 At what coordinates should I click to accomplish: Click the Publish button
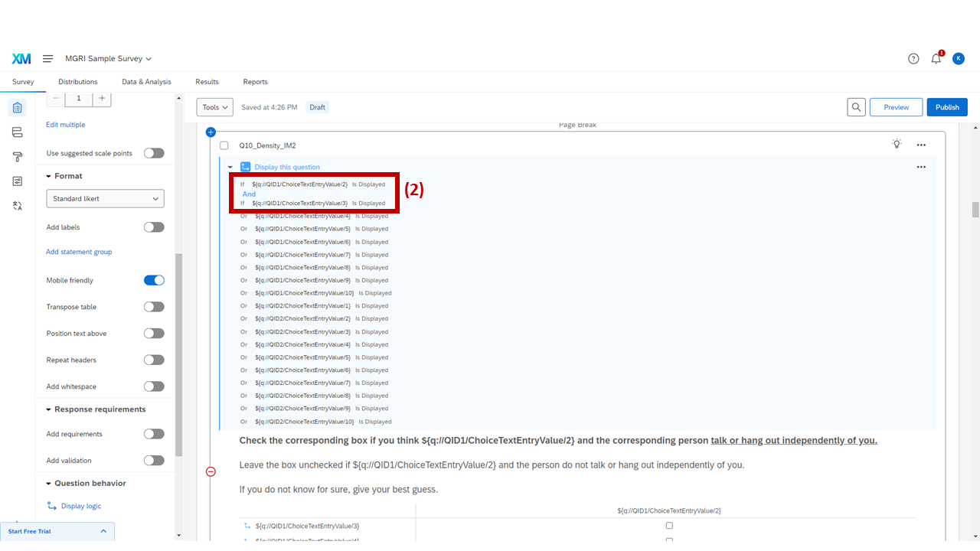coord(947,107)
